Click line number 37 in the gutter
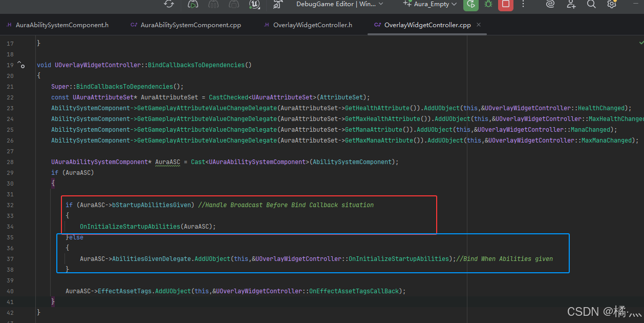The width and height of the screenshot is (644, 323). tap(10, 259)
